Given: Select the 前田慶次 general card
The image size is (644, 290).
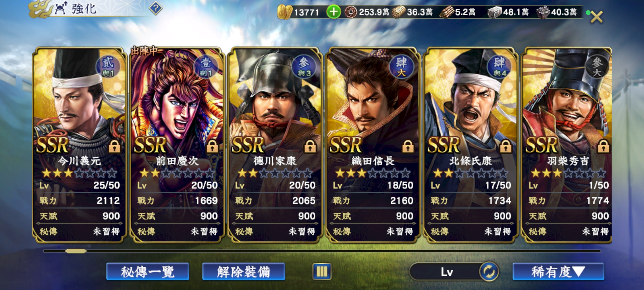Looking at the screenshot, I should pyautogui.click(x=177, y=145).
